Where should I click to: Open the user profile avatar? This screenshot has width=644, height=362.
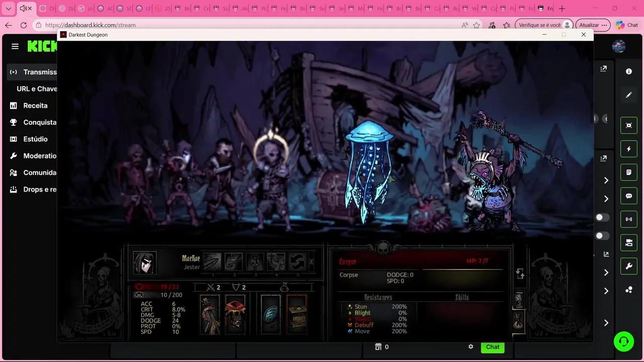619,46
